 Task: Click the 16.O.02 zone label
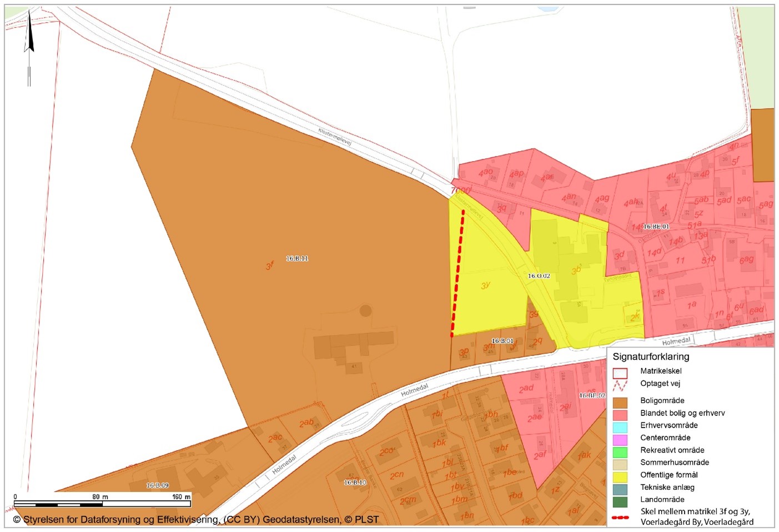(539, 276)
